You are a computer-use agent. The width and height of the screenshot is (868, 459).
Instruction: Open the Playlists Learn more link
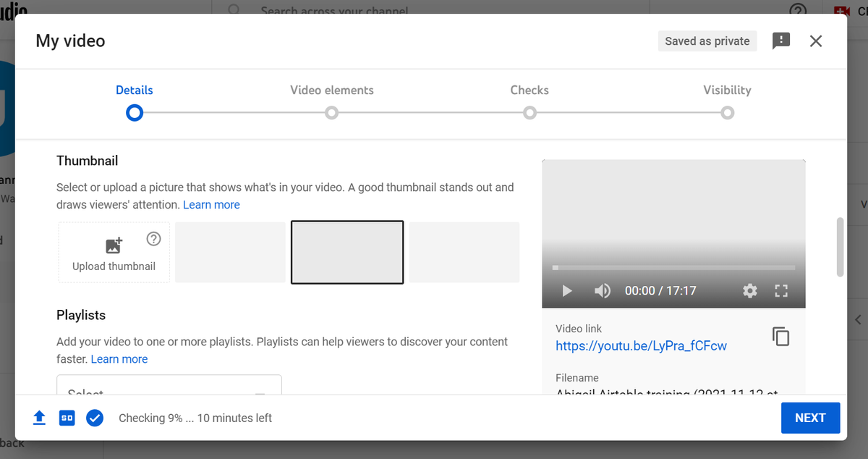(x=119, y=359)
